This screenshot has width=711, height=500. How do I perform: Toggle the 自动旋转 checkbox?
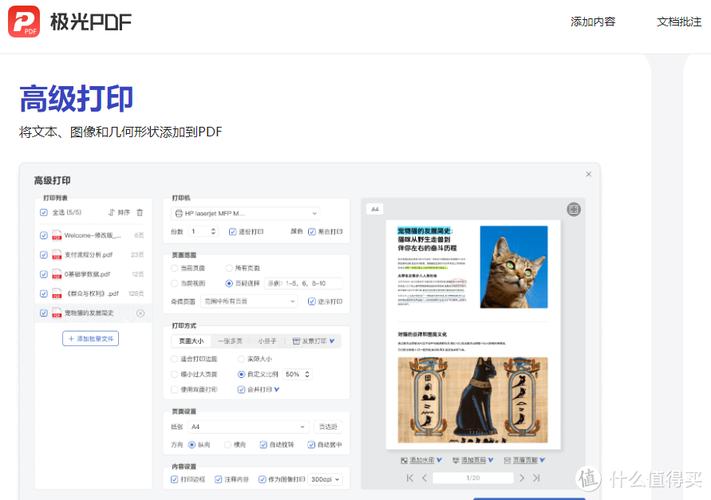click(263, 445)
